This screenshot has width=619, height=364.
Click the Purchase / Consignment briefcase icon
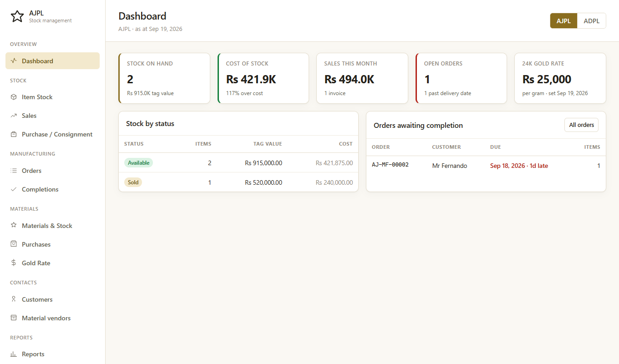click(x=14, y=134)
